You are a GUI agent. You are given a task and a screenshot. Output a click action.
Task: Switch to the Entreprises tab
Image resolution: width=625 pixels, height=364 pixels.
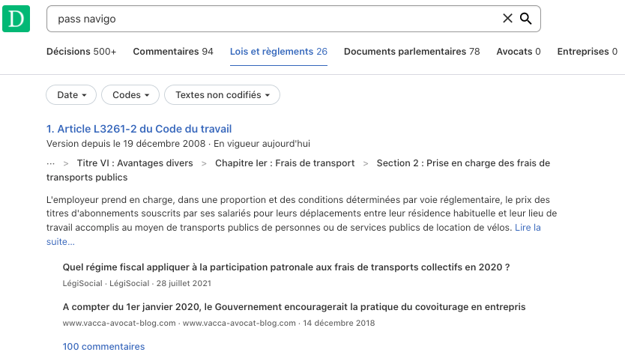coord(587,52)
